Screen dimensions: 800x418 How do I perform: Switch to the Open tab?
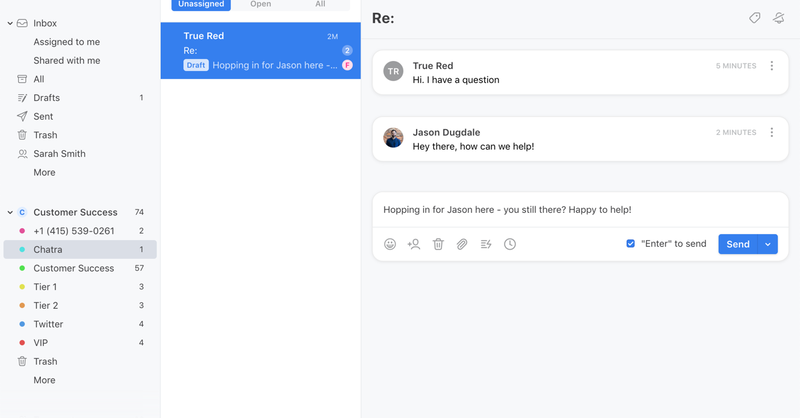pyautogui.click(x=260, y=5)
